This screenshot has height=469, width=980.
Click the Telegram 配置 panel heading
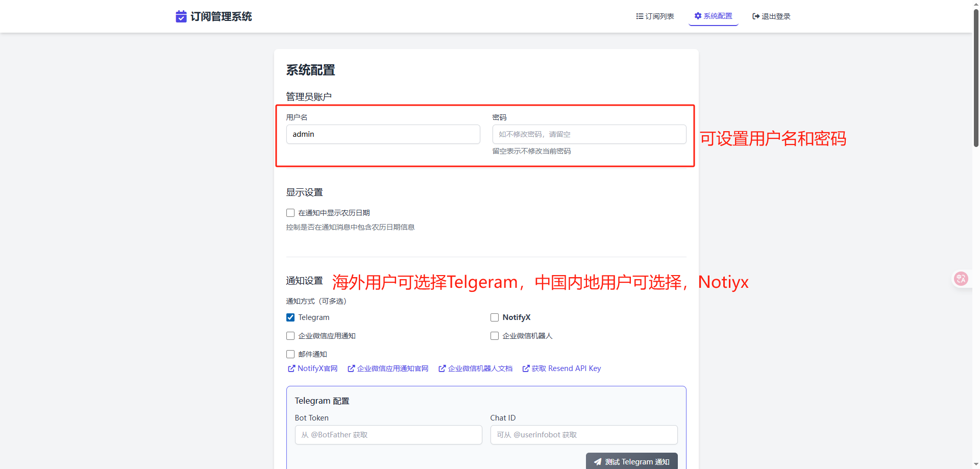click(x=322, y=401)
